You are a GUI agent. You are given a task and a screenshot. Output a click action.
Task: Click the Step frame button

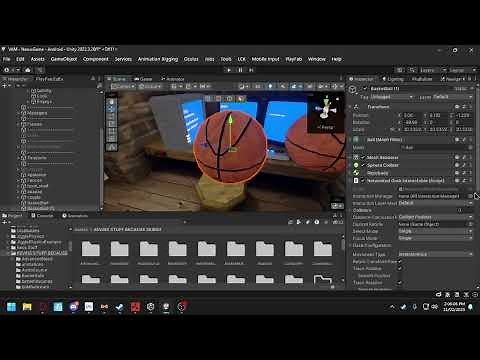[251, 70]
